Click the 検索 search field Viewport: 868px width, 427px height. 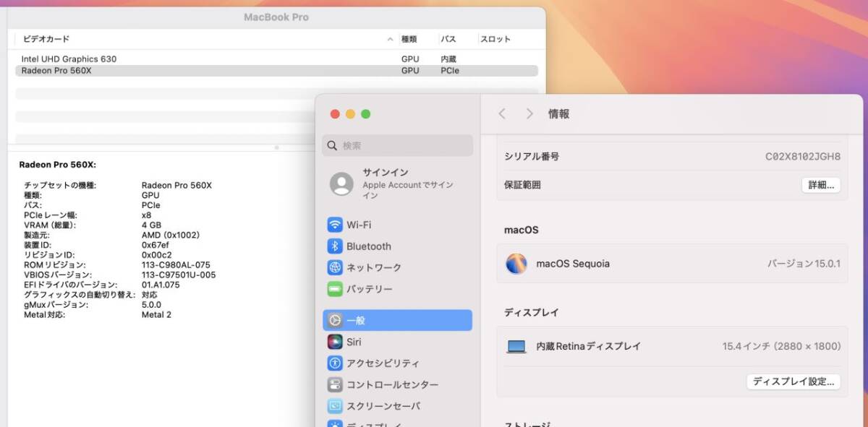pos(397,146)
